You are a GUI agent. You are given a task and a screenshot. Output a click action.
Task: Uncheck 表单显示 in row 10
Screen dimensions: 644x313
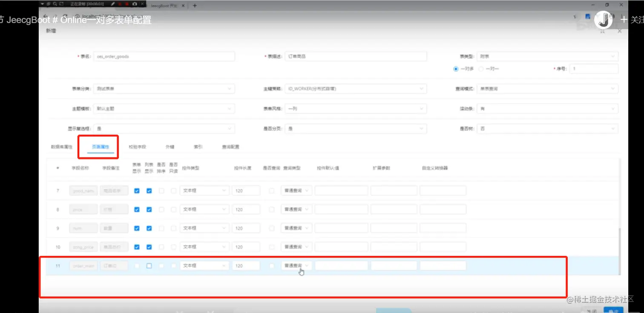[137, 247]
